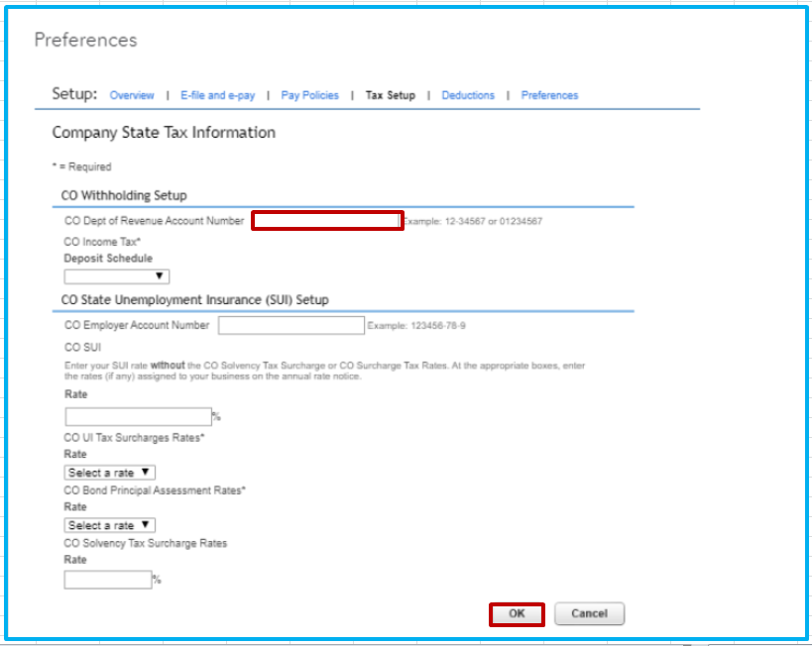This screenshot has width=812, height=646.
Task: Open CO UI Tax Surcharges rate dropdown
Action: 110,473
